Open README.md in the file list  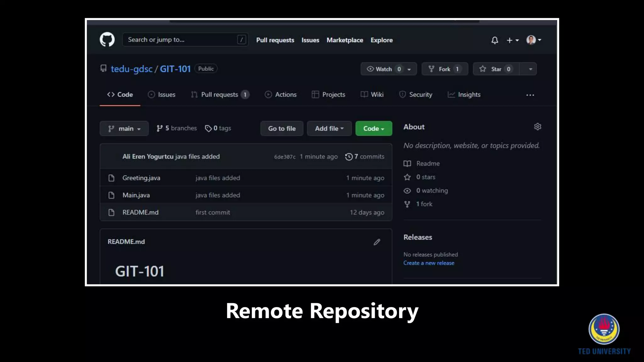(x=140, y=212)
